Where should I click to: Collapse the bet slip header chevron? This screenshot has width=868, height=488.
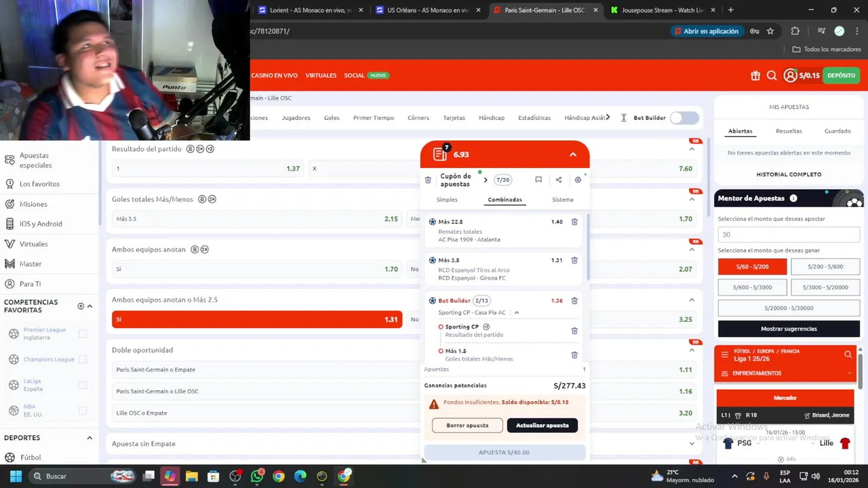click(573, 155)
